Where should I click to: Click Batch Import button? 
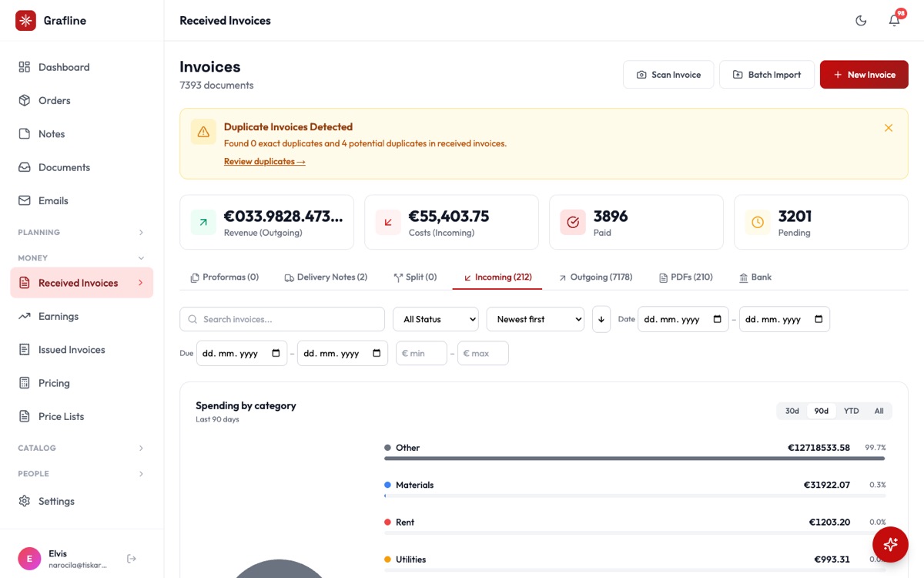(766, 75)
